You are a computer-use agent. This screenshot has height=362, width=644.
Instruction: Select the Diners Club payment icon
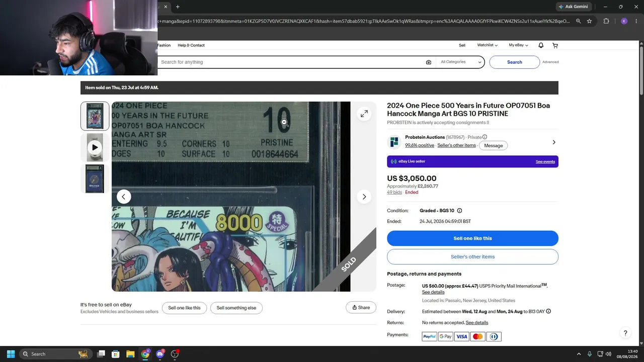tap(494, 337)
